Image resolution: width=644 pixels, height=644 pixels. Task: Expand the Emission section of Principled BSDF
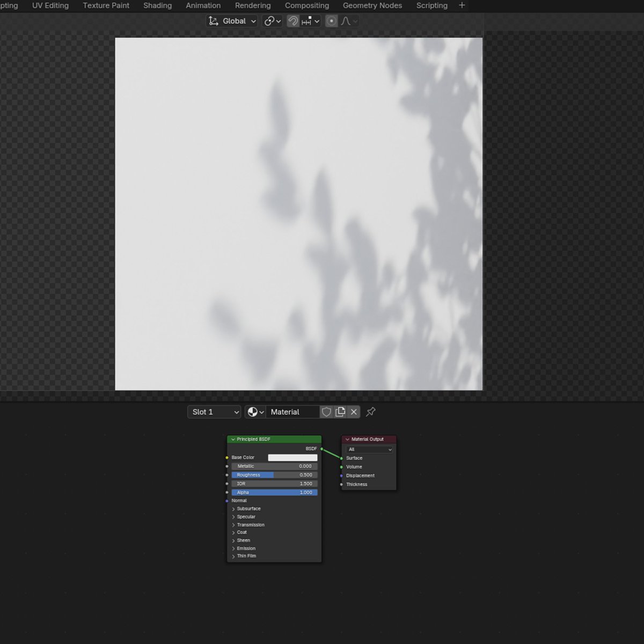[x=246, y=548]
